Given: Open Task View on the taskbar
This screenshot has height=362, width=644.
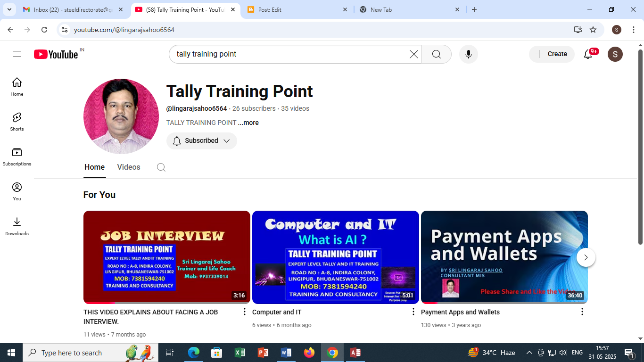Looking at the screenshot, I should coord(170,353).
